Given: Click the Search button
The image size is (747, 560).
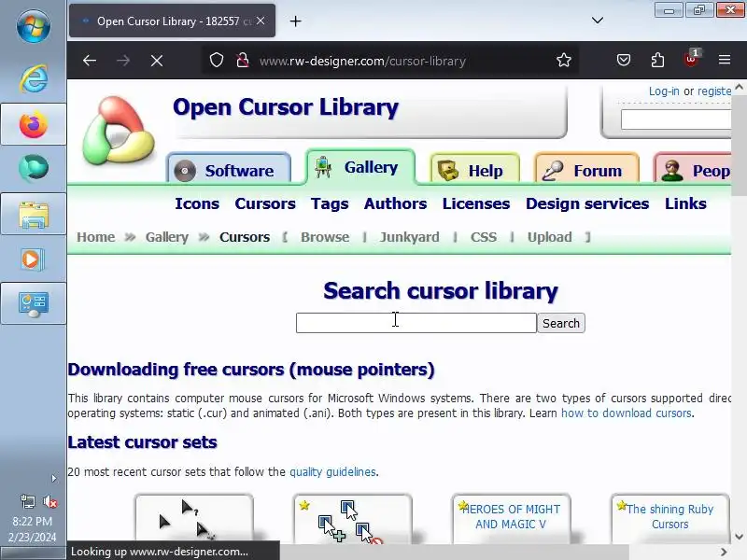Looking at the screenshot, I should point(561,323).
